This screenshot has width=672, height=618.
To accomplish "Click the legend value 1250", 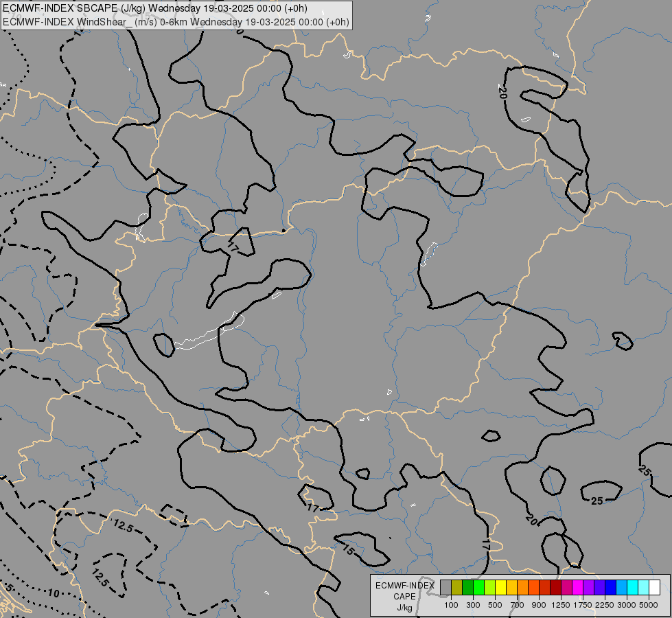I will [561, 605].
